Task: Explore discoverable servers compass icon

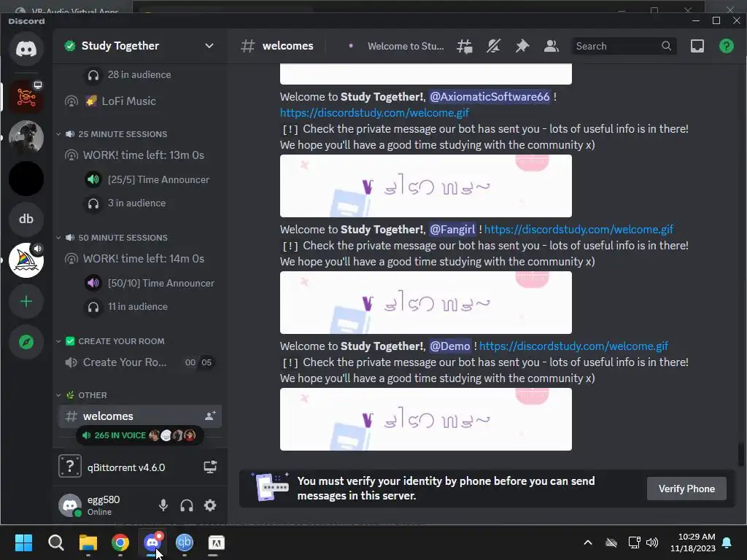Action: [26, 342]
